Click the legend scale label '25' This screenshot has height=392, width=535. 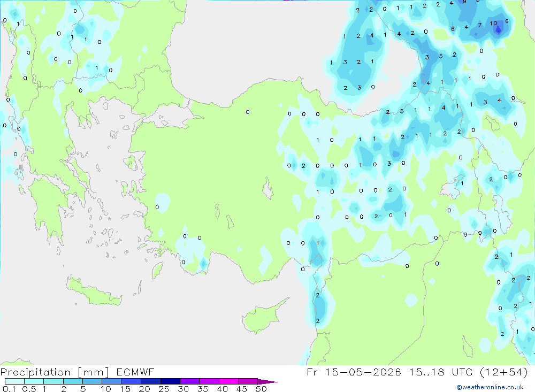(x=164, y=389)
